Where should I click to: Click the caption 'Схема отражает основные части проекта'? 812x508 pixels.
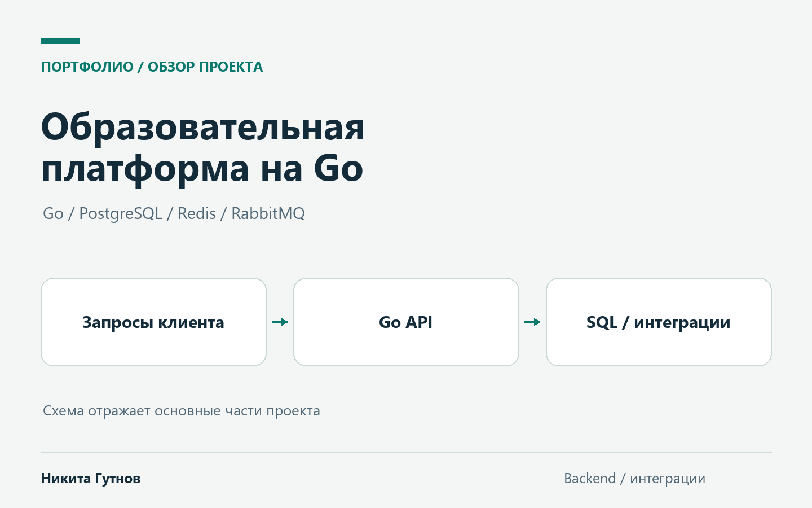click(x=182, y=411)
